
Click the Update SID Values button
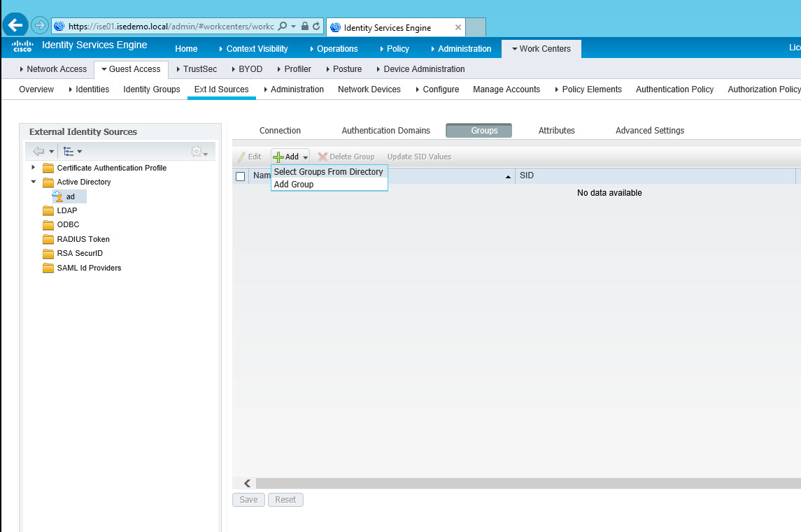419,157
